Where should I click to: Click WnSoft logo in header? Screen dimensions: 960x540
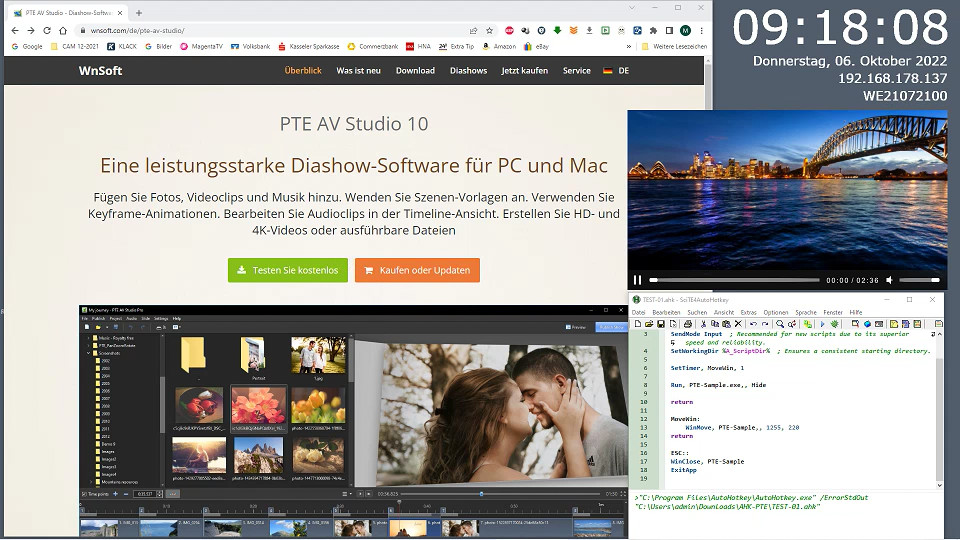(100, 70)
